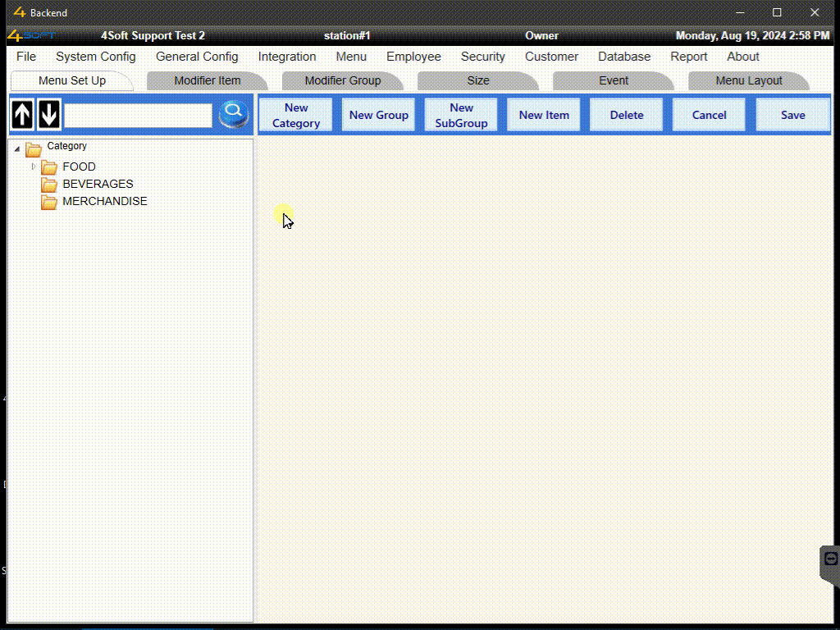Open the Security menu
The width and height of the screenshot is (840, 630).
[482, 57]
